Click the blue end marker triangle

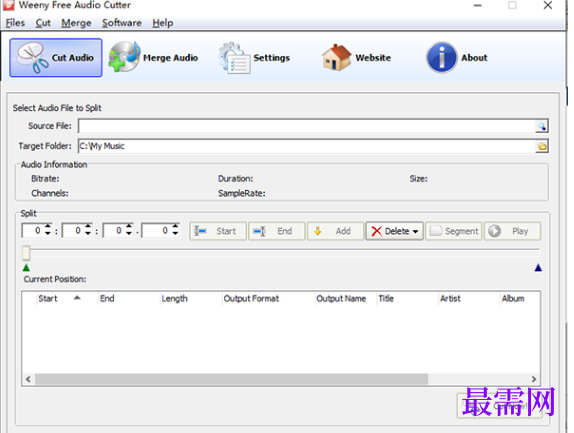pyautogui.click(x=538, y=268)
